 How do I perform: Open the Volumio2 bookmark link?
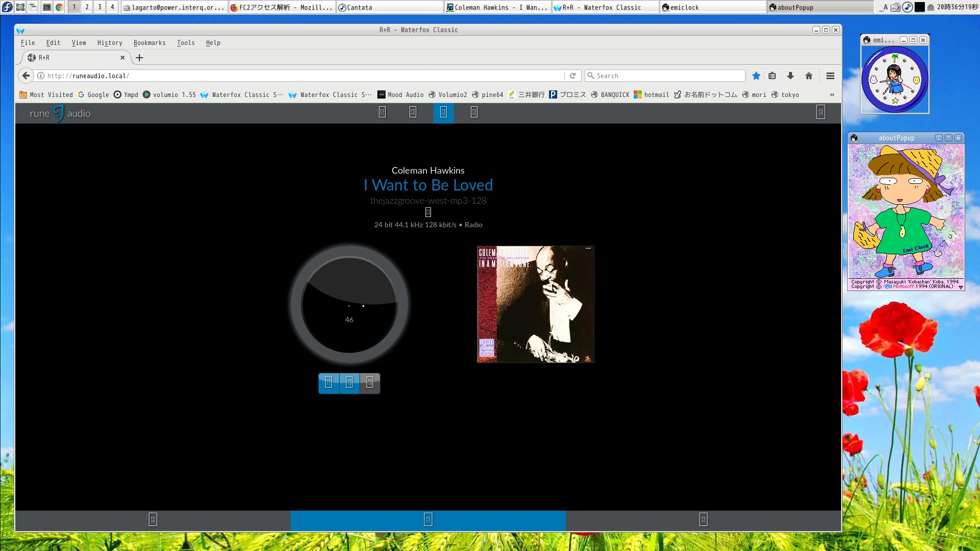pyautogui.click(x=447, y=95)
